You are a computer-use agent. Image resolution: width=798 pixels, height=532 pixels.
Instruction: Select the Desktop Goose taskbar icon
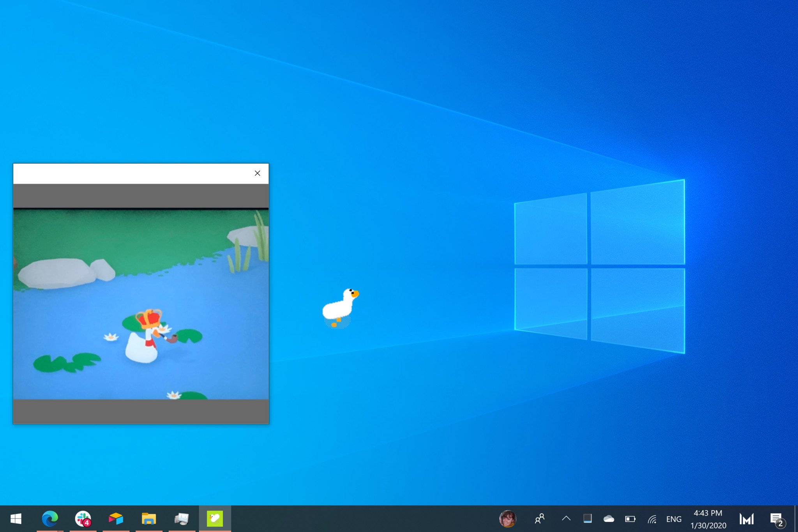point(215,519)
